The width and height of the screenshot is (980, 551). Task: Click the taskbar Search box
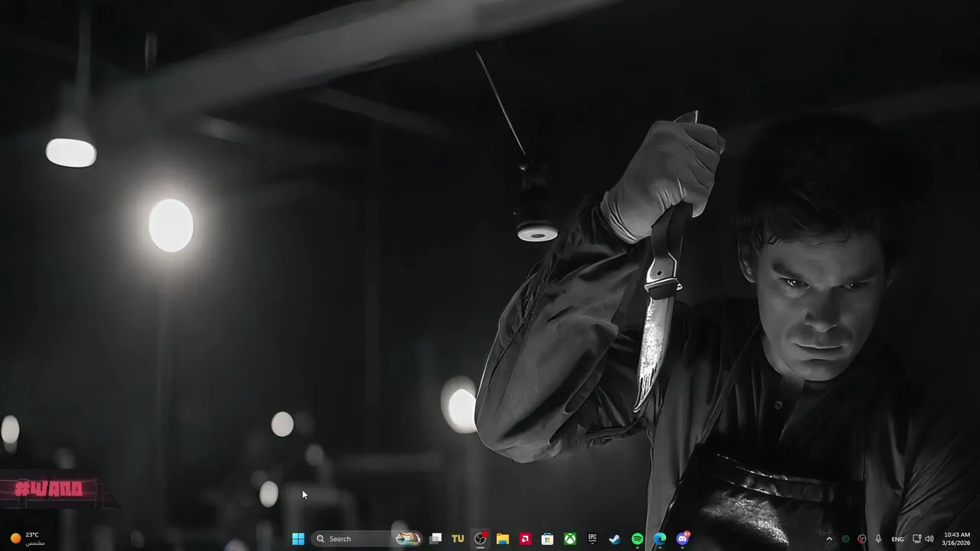(367, 539)
